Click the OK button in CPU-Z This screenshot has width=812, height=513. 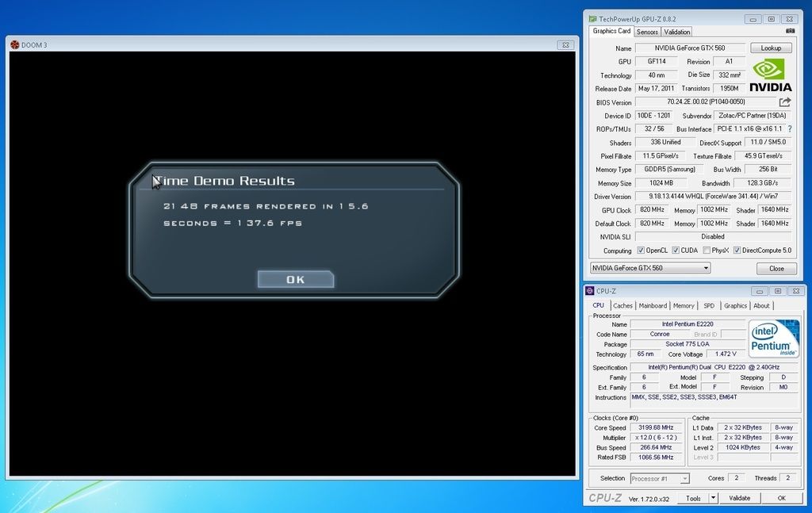click(x=781, y=498)
